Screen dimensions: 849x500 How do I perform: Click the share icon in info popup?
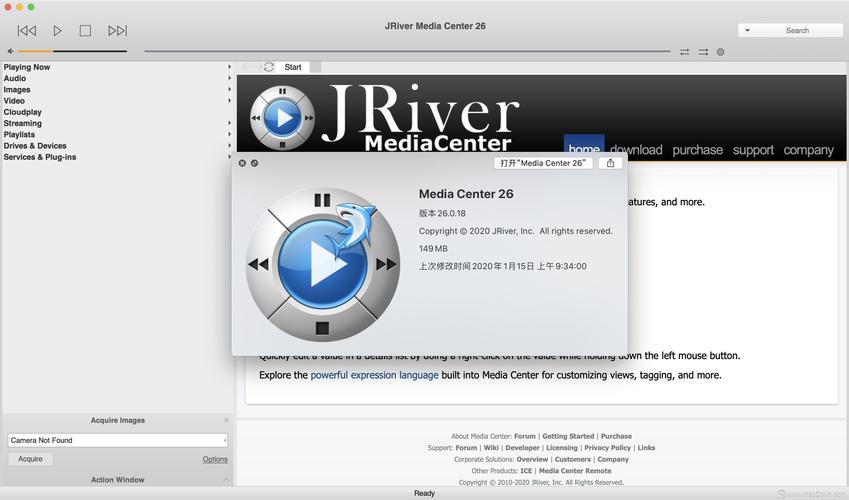610,163
